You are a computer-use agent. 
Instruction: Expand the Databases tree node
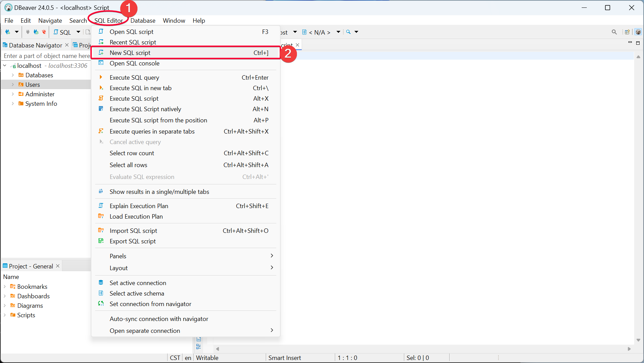tap(13, 75)
